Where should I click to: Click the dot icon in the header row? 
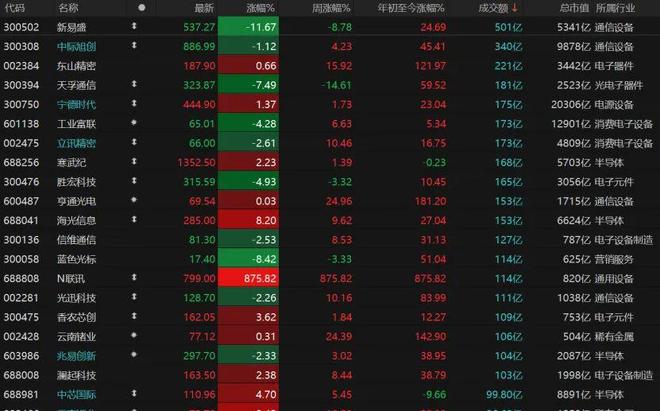[x=141, y=7]
